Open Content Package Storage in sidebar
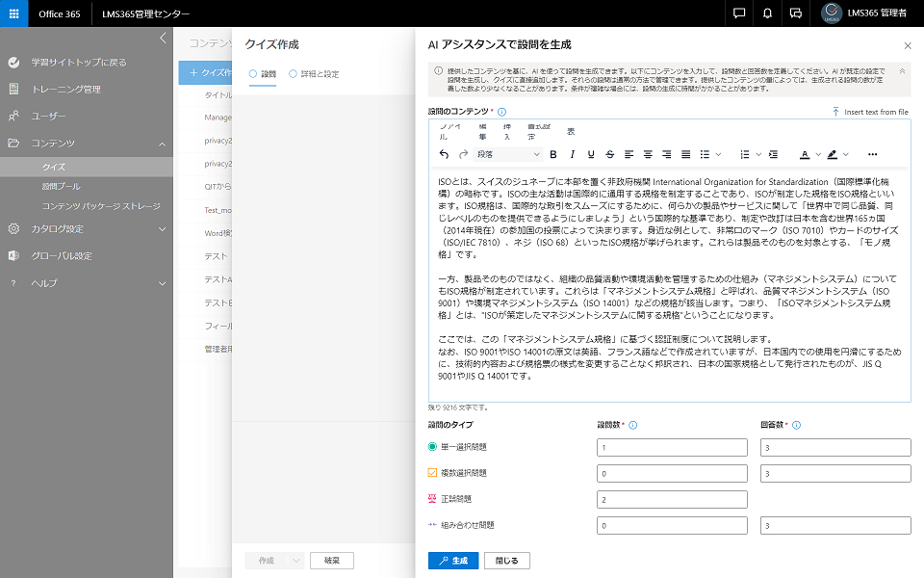Image resolution: width=924 pixels, height=578 pixels. coord(101,206)
